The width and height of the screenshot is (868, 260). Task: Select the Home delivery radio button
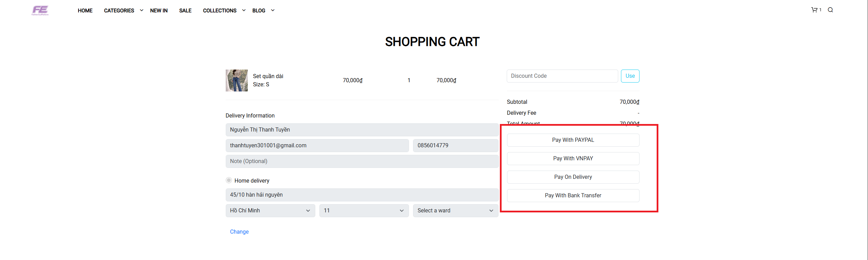[229, 181]
